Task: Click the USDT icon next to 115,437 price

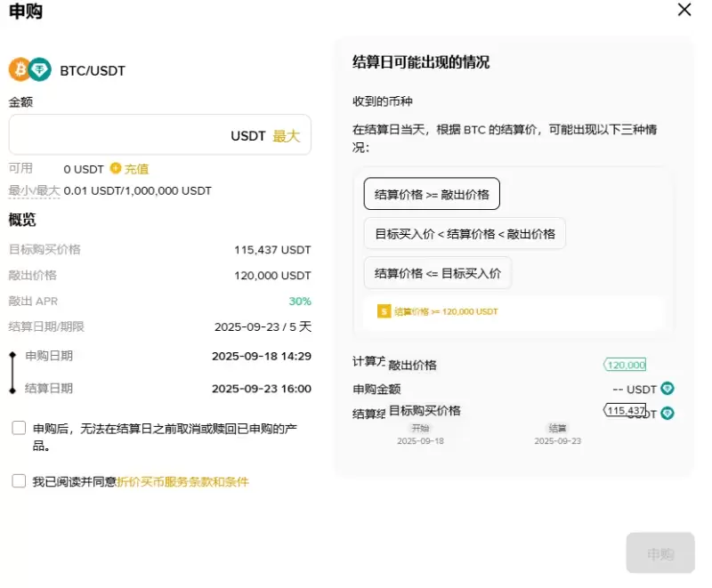Action: coord(667,413)
